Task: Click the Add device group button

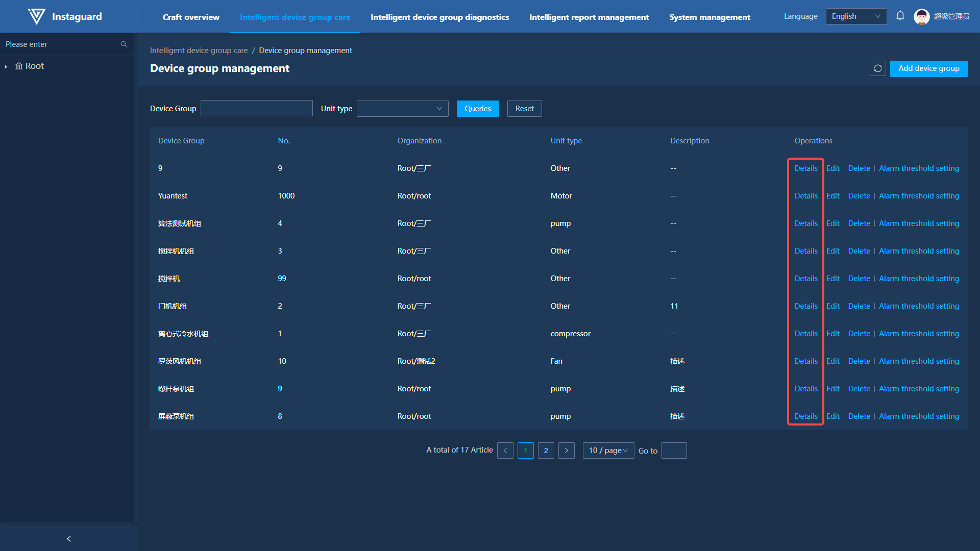Action: [928, 68]
